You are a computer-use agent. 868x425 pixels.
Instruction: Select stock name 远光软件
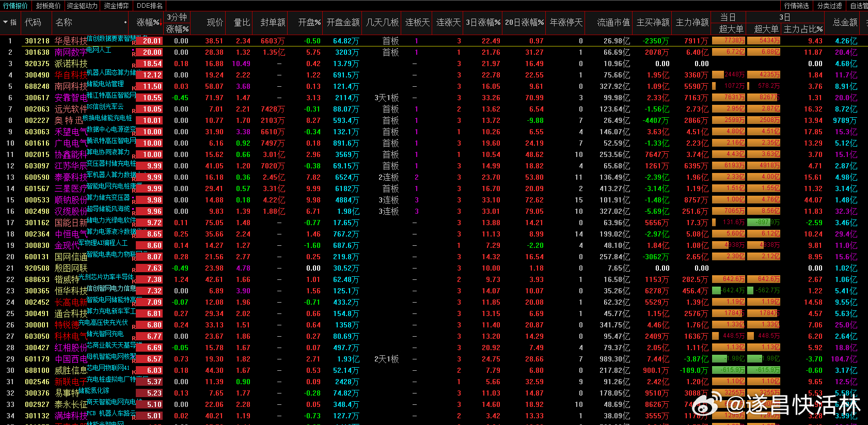[71, 109]
